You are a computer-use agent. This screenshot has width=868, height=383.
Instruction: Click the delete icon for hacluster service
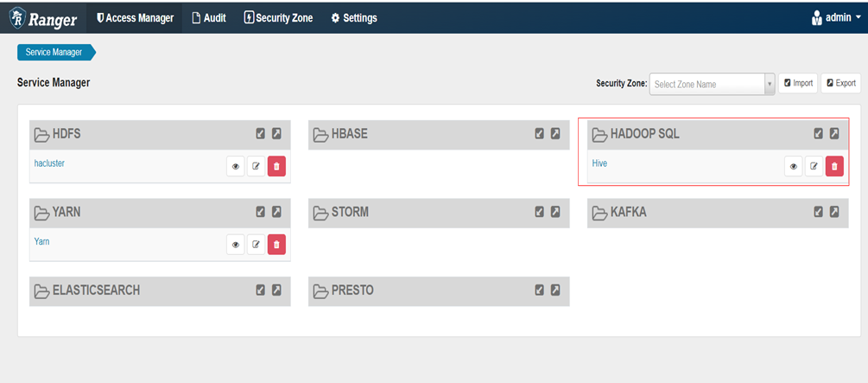pyautogui.click(x=276, y=167)
